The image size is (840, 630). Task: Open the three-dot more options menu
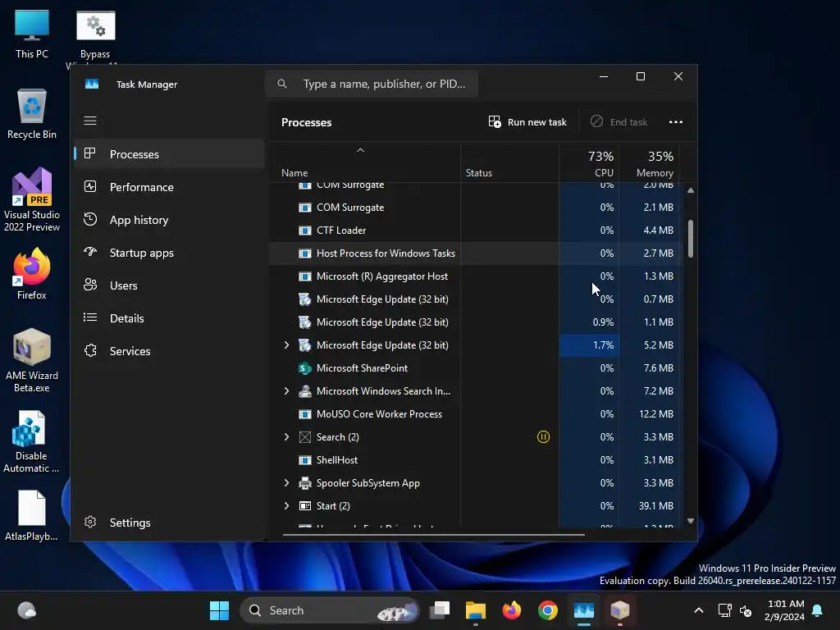click(676, 122)
